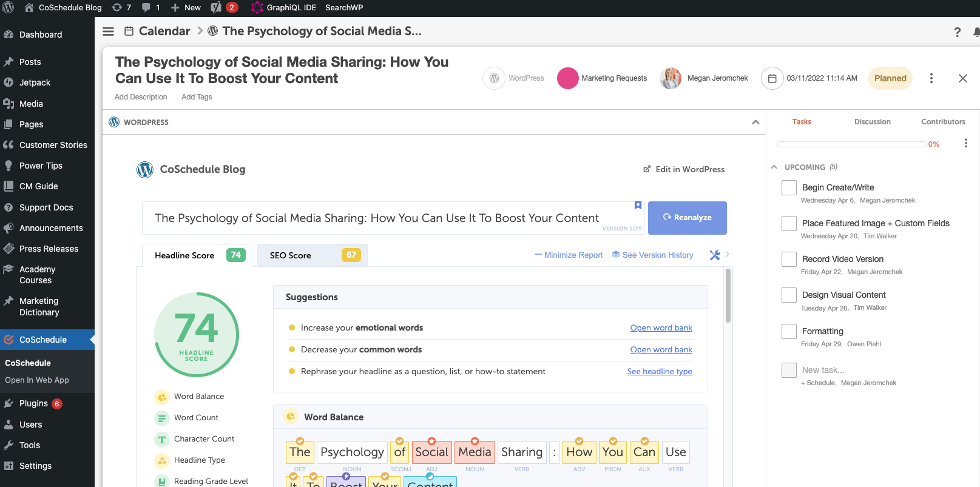980x487 pixels.
Task: Open the hamburger menu beside Calendar
Action: pos(108,32)
